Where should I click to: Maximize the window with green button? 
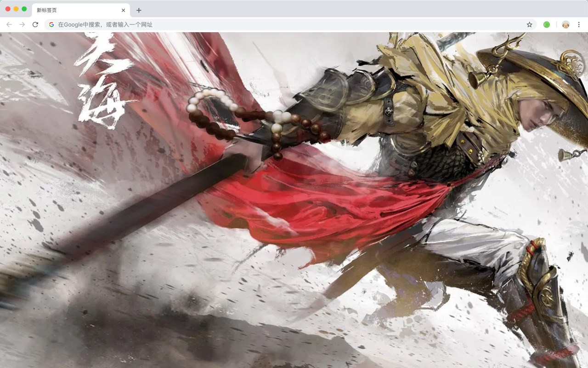click(24, 9)
